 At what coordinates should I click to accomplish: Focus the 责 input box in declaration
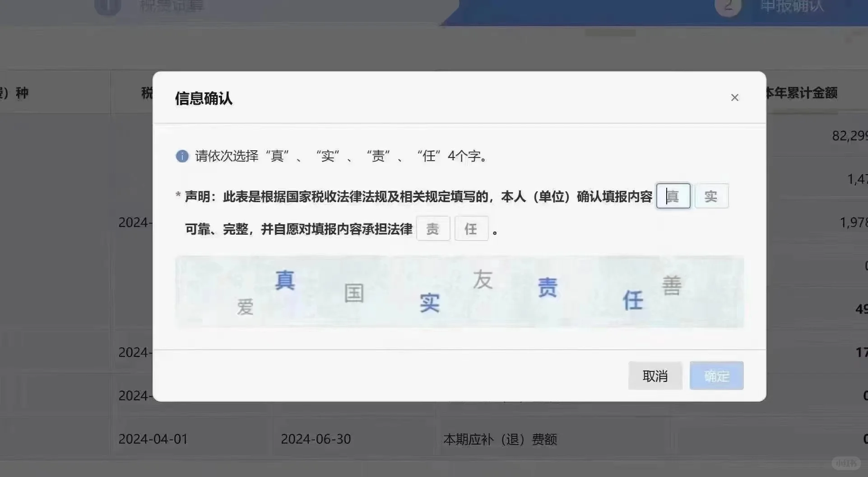click(433, 228)
